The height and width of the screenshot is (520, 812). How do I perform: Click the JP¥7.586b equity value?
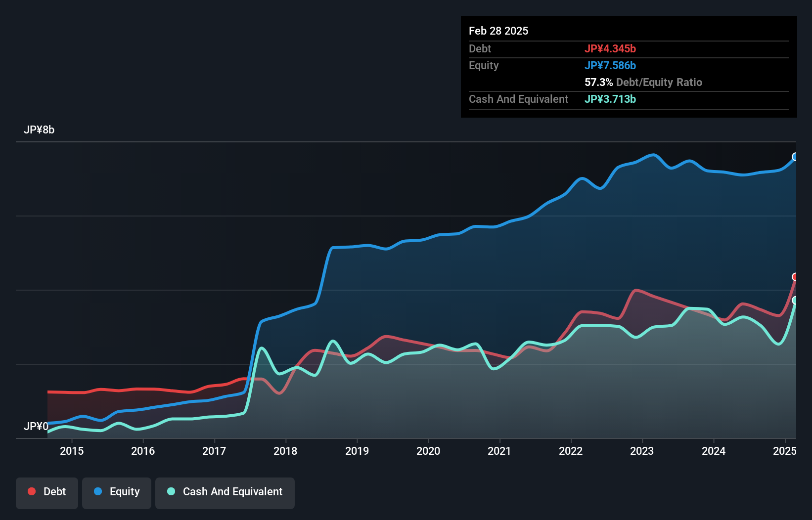click(x=610, y=65)
